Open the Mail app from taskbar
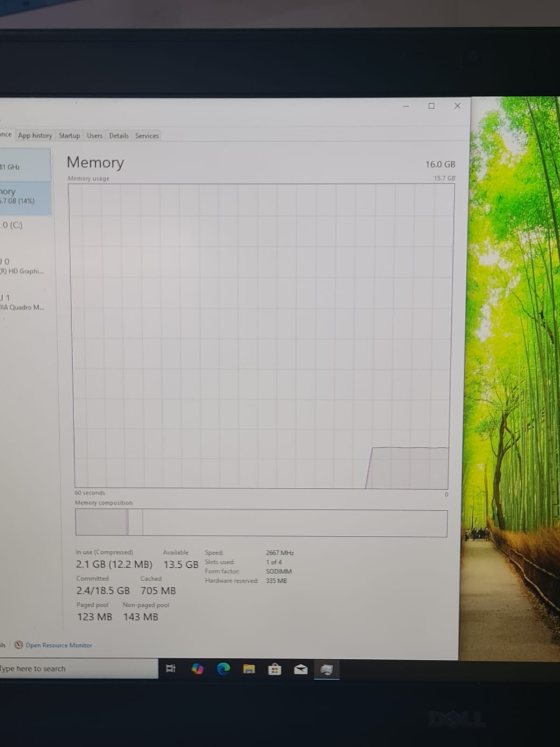Image resolution: width=560 pixels, height=747 pixels. pyautogui.click(x=301, y=670)
